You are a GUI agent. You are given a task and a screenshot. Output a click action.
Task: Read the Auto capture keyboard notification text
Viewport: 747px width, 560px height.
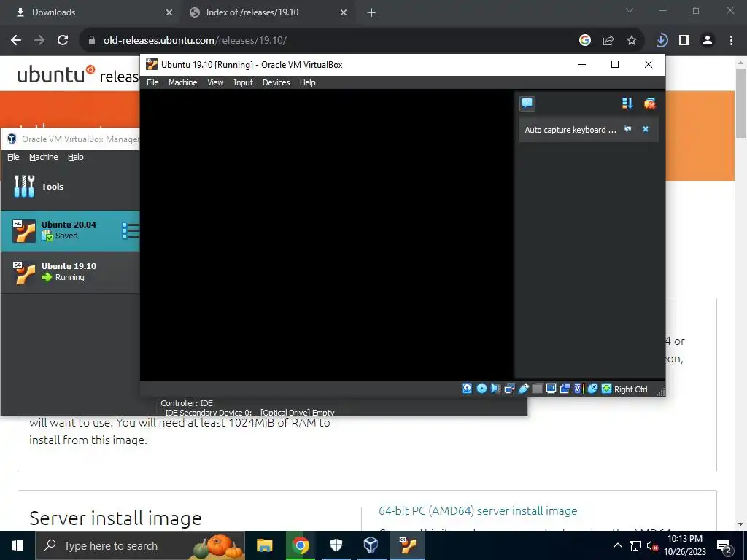[x=570, y=130]
